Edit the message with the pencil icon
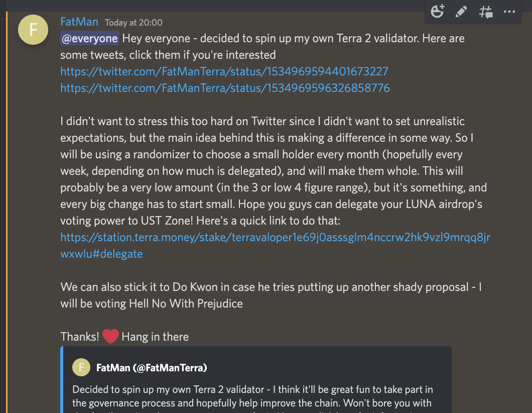Viewport: 532px width, 413px height. point(461,12)
